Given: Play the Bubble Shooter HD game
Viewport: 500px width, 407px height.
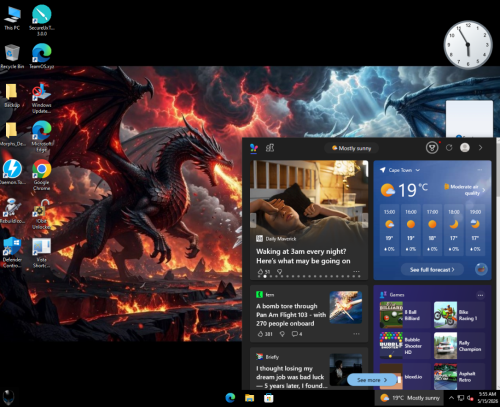Looking at the screenshot, I should click(x=405, y=346).
